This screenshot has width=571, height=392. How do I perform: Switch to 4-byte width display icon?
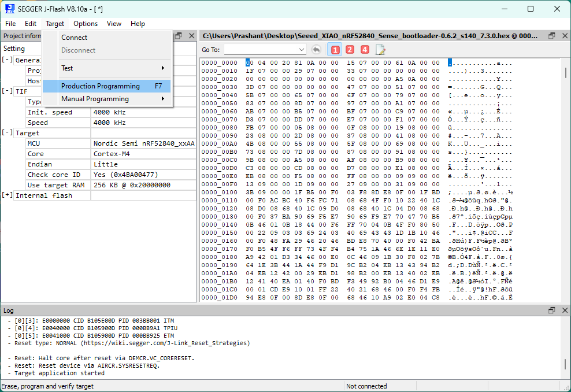tap(365, 50)
